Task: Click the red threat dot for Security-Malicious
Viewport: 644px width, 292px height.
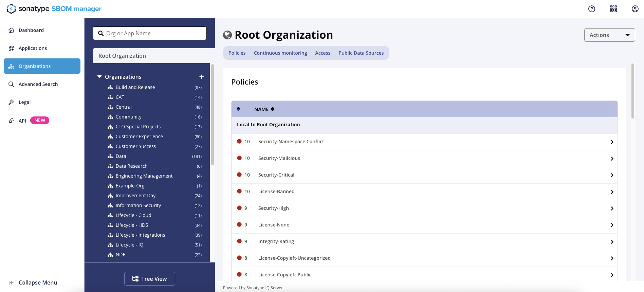Action: (239, 158)
